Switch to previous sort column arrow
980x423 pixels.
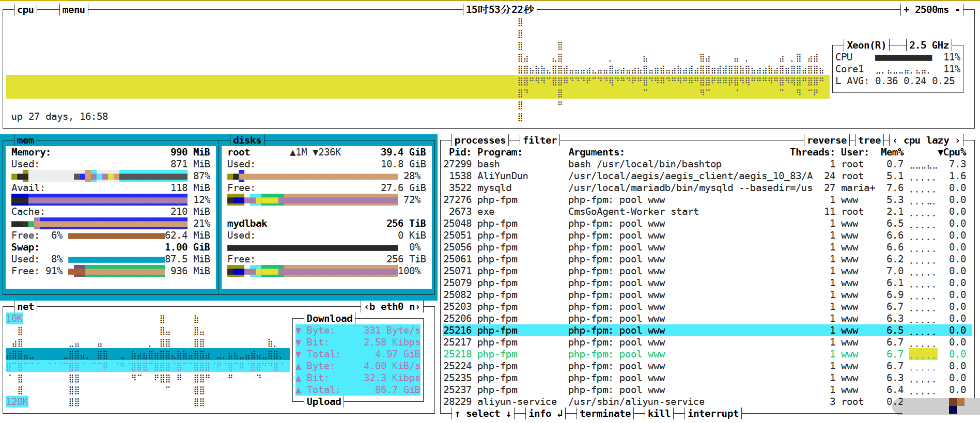895,140
